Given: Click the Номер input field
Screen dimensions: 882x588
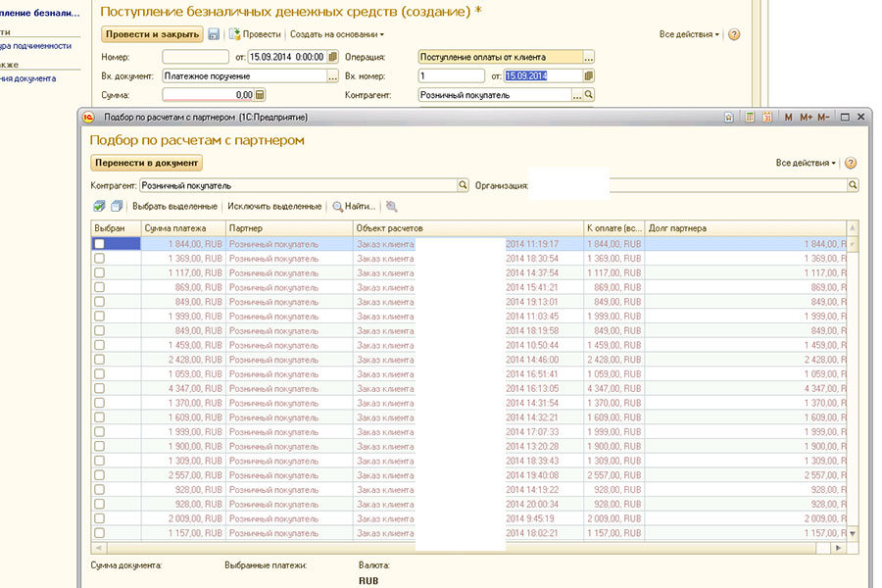Looking at the screenshot, I should tap(195, 58).
